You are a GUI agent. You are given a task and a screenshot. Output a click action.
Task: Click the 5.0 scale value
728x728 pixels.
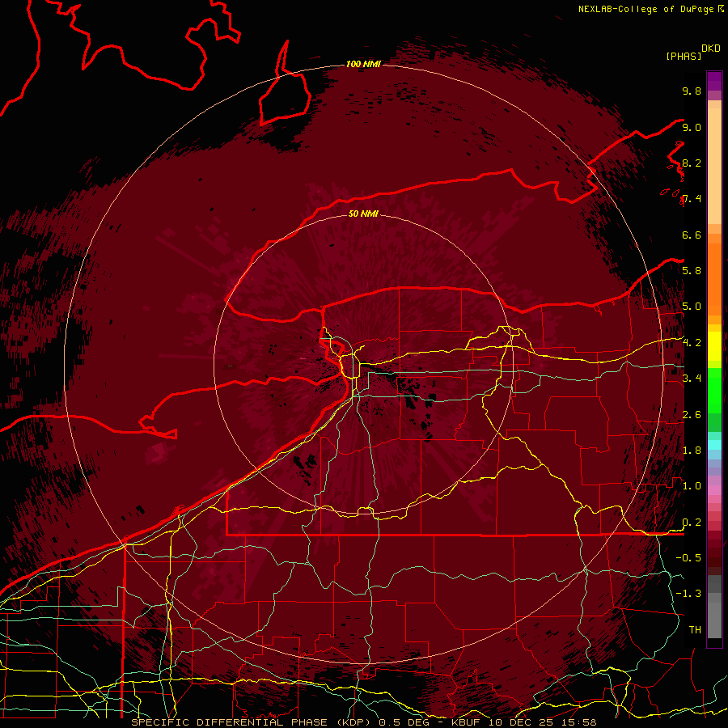tap(692, 307)
